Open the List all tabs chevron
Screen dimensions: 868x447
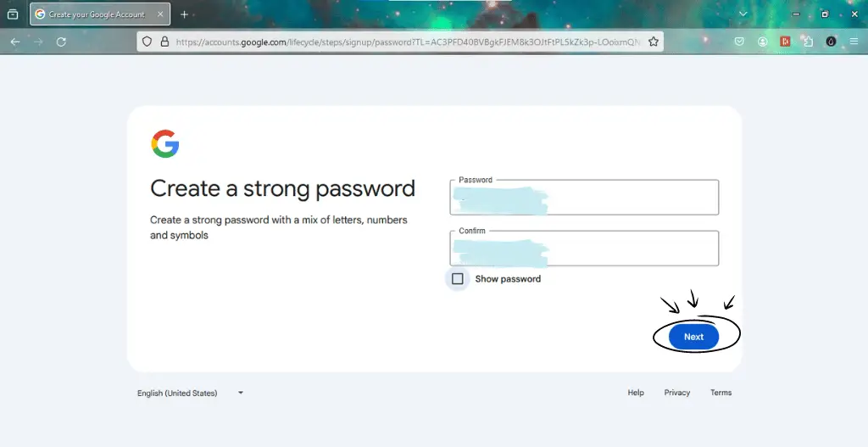click(x=743, y=14)
